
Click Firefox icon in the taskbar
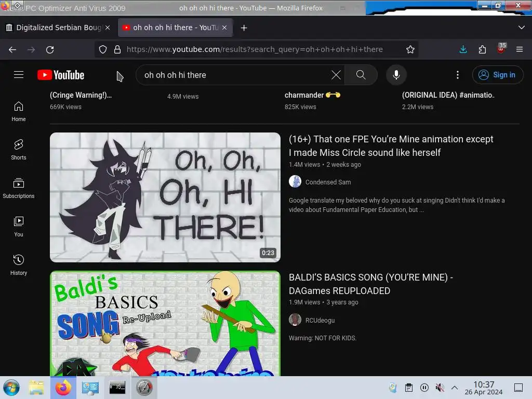coord(63,388)
